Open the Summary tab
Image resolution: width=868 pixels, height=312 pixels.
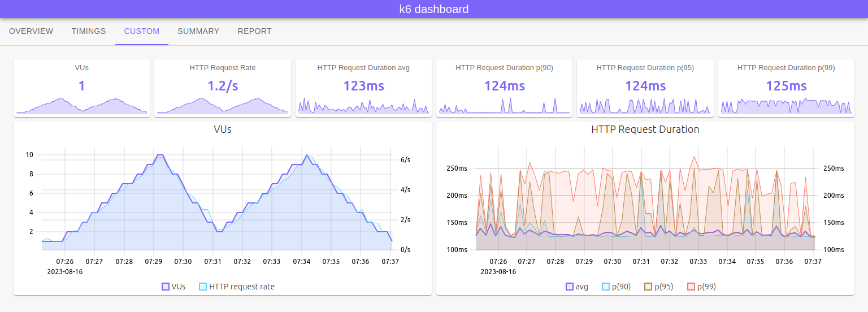198,32
